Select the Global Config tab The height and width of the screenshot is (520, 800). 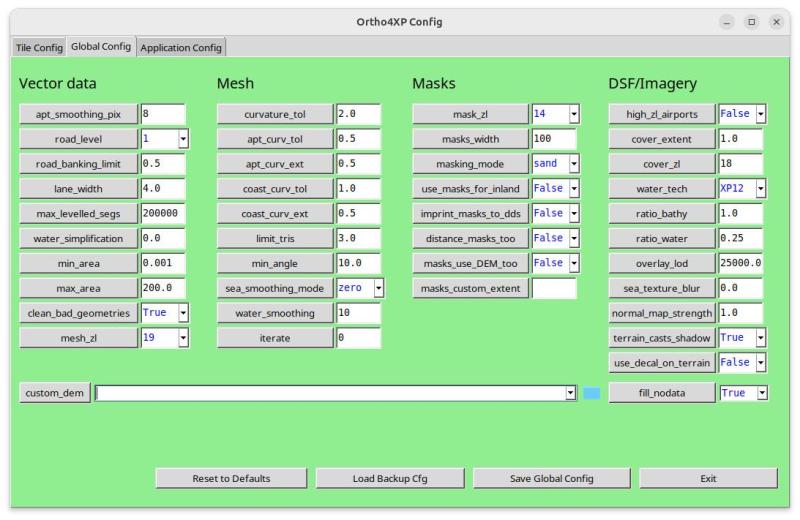tap(101, 46)
